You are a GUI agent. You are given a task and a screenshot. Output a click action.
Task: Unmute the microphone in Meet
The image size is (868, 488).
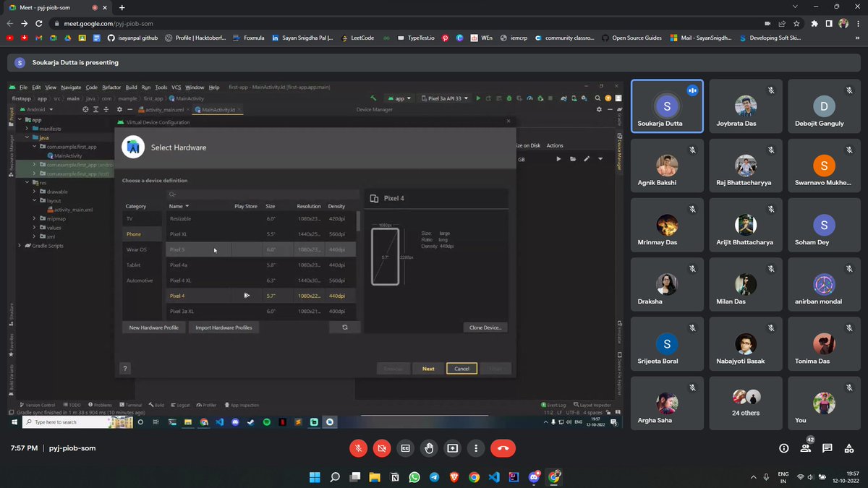358,448
